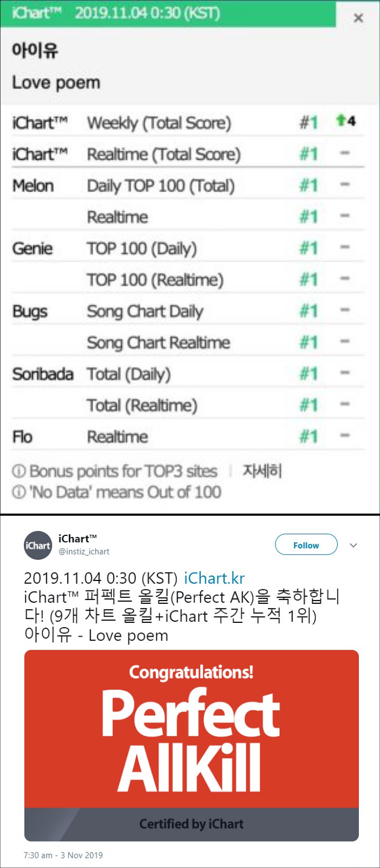Select the Flo Realtime row
The height and width of the screenshot is (868, 380).
click(188, 437)
